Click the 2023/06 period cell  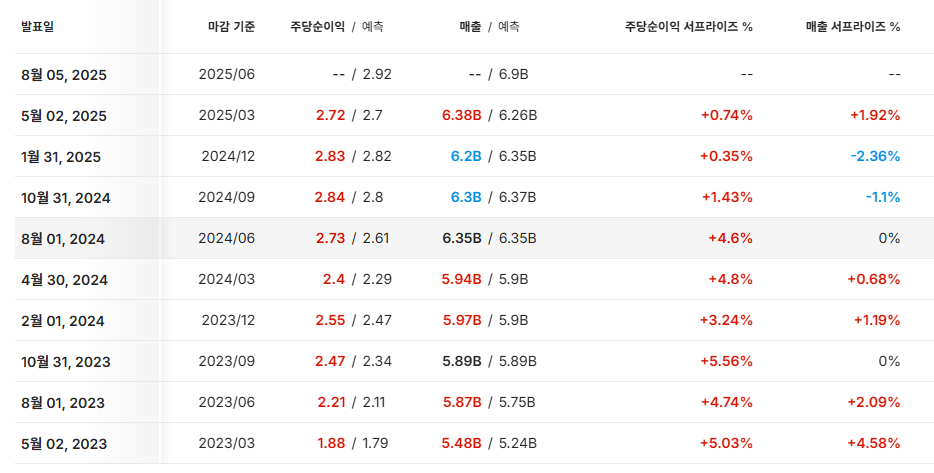point(226,403)
